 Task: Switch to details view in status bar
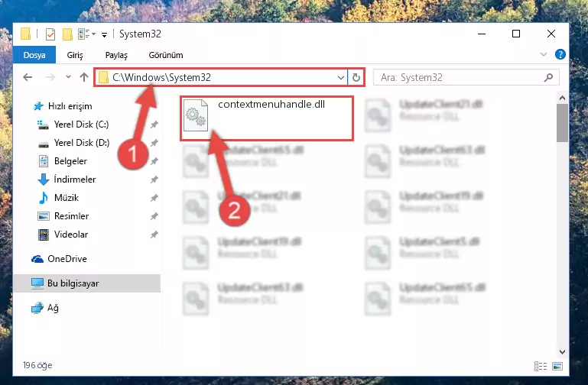tap(540, 366)
